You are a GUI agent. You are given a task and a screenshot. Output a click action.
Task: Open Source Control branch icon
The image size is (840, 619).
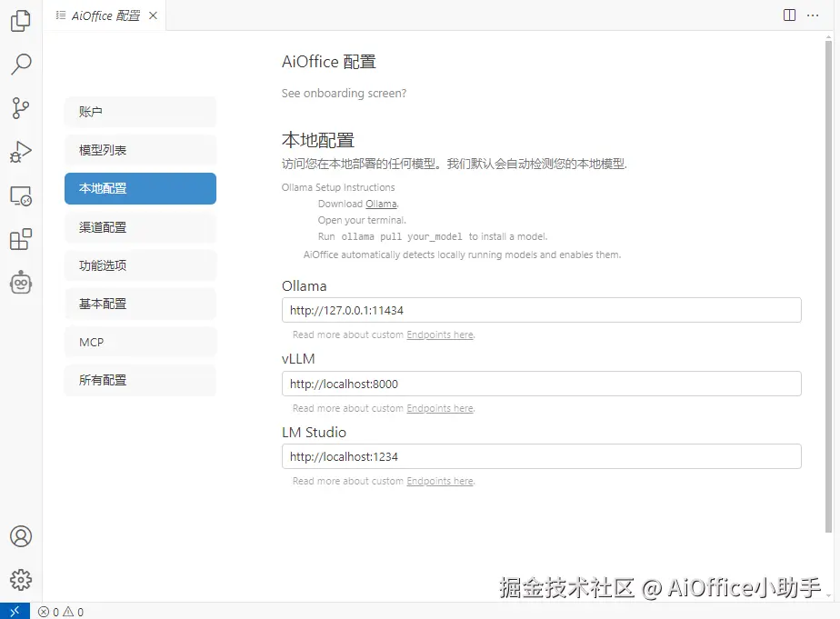click(21, 108)
